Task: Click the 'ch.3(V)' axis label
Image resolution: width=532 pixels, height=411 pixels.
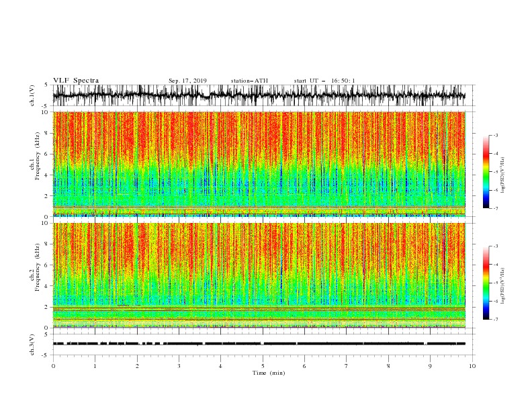Action: 32,345
